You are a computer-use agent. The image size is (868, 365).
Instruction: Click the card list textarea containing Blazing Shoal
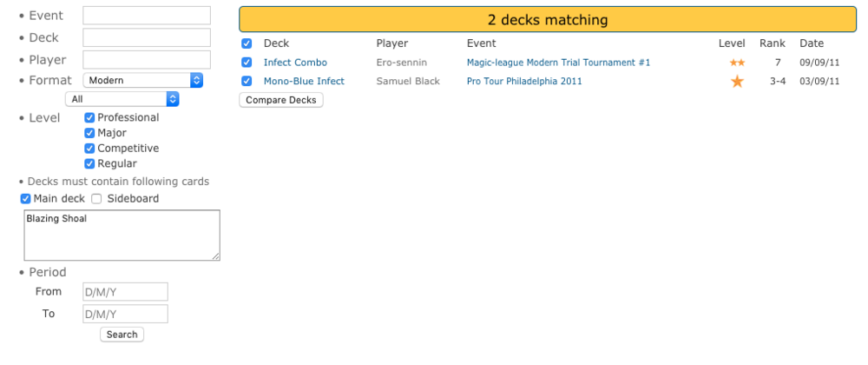click(122, 235)
